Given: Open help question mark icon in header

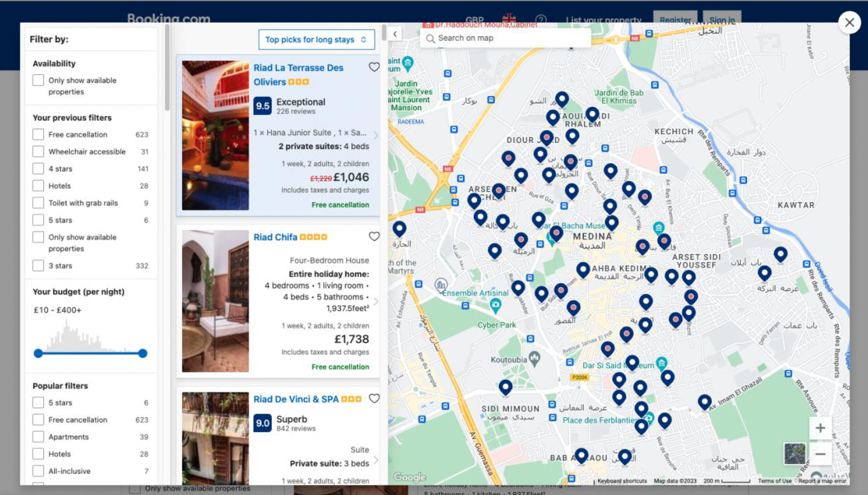Looking at the screenshot, I should click(541, 20).
